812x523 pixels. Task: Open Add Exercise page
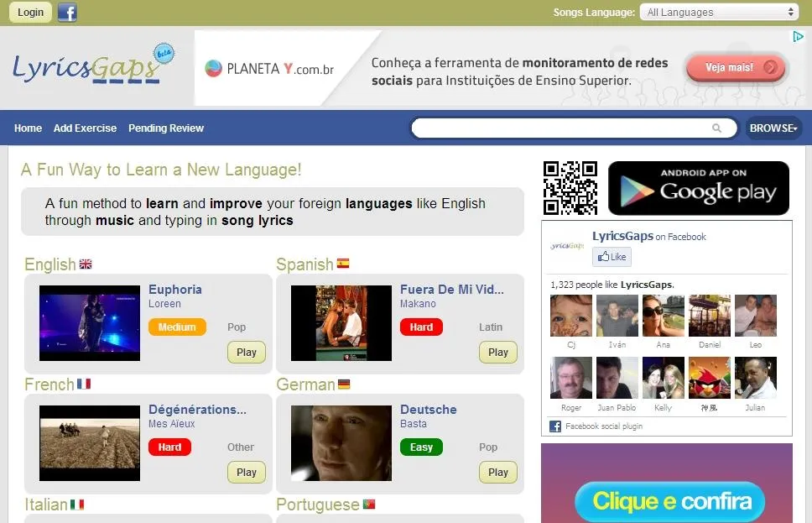click(x=85, y=128)
